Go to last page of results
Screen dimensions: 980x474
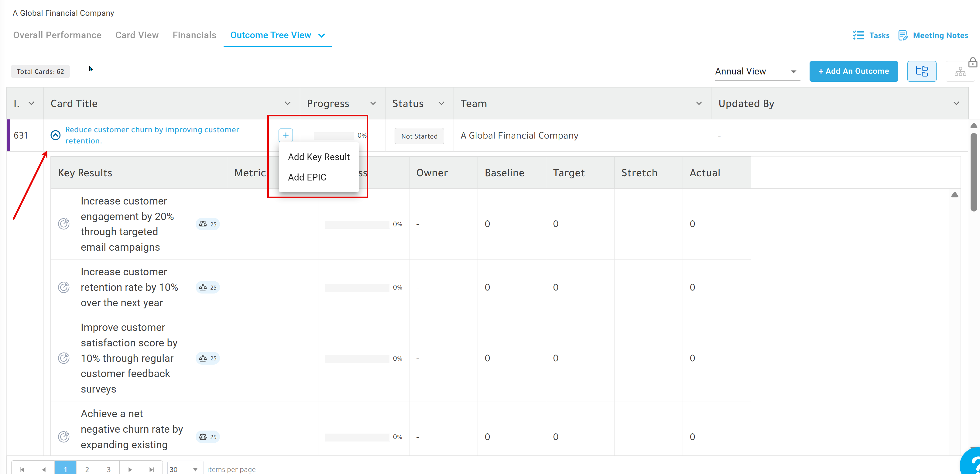(x=152, y=469)
